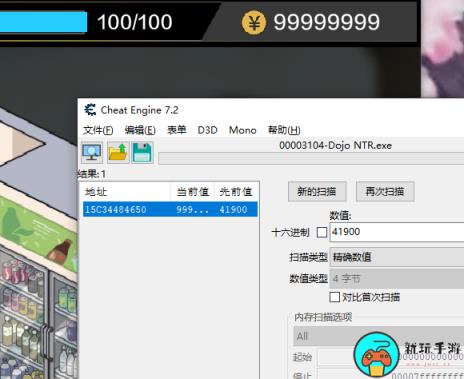Click the 当前值 column header
This screenshot has width=464, height=379.
[x=192, y=192]
